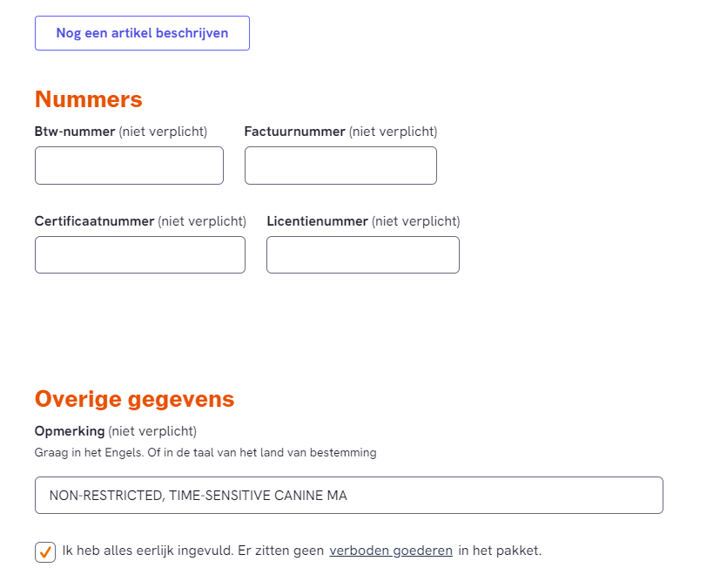Image resolution: width=727 pixels, height=588 pixels.
Task: Select the "Certificaatnummer" label text
Action: pos(94,221)
